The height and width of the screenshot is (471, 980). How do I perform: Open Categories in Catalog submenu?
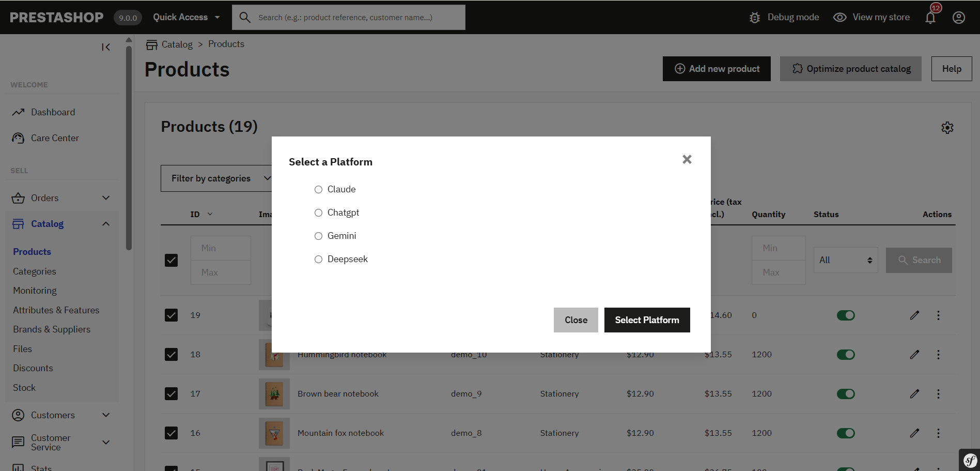point(35,271)
